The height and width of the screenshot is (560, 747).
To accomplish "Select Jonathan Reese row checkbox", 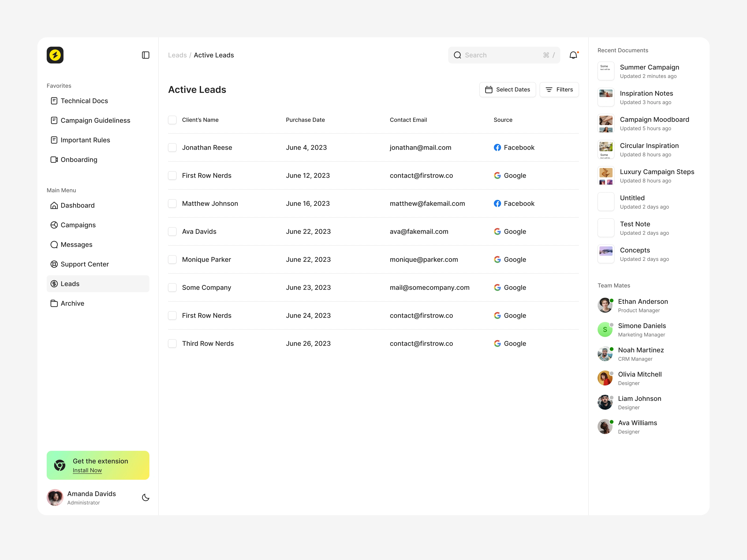I will 172,147.
